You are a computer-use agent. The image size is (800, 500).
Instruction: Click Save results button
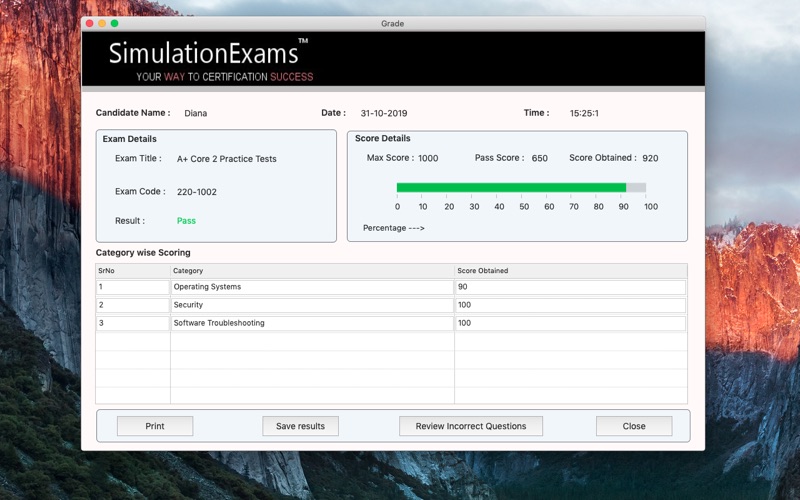pyautogui.click(x=301, y=426)
